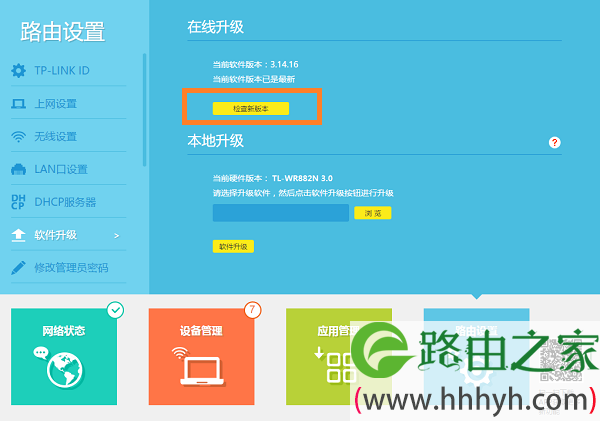Open the 网络状态 tile
Screen dimensions: 600x421
click(x=65, y=350)
